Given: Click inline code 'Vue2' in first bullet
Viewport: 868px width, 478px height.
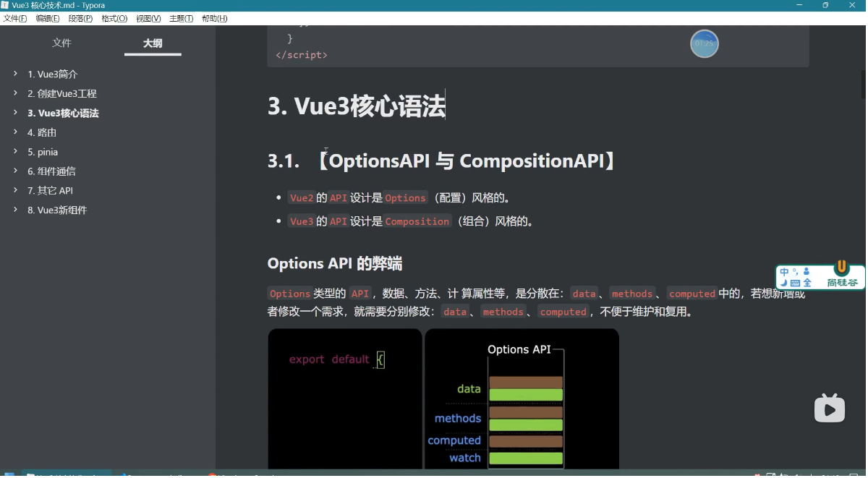Looking at the screenshot, I should click(x=301, y=198).
